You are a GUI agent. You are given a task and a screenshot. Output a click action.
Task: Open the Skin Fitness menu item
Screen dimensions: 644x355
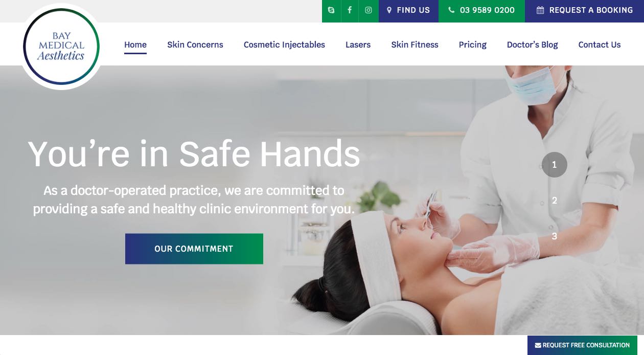pyautogui.click(x=415, y=45)
